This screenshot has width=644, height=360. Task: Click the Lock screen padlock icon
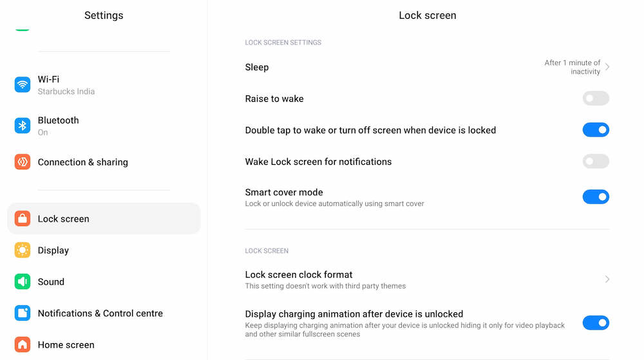(x=23, y=218)
